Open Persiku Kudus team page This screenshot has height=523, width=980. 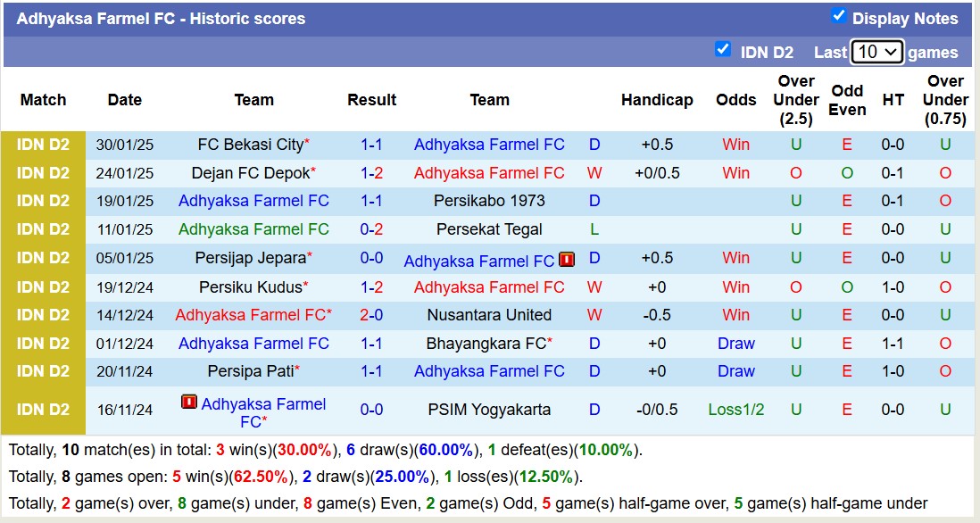point(250,287)
